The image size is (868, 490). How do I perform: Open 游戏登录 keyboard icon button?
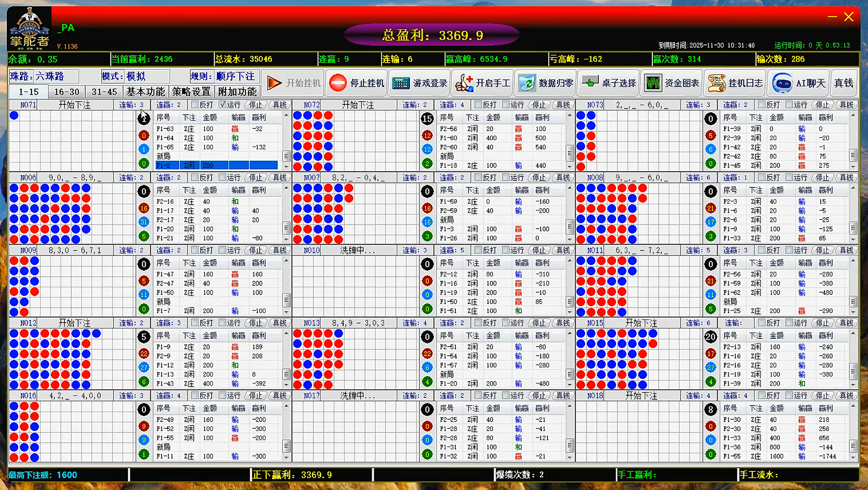pos(400,83)
